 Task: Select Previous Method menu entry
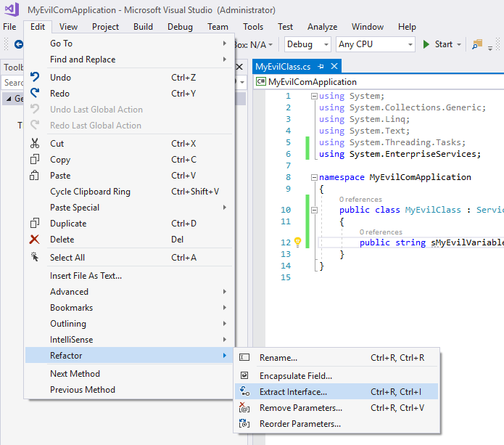point(129,390)
